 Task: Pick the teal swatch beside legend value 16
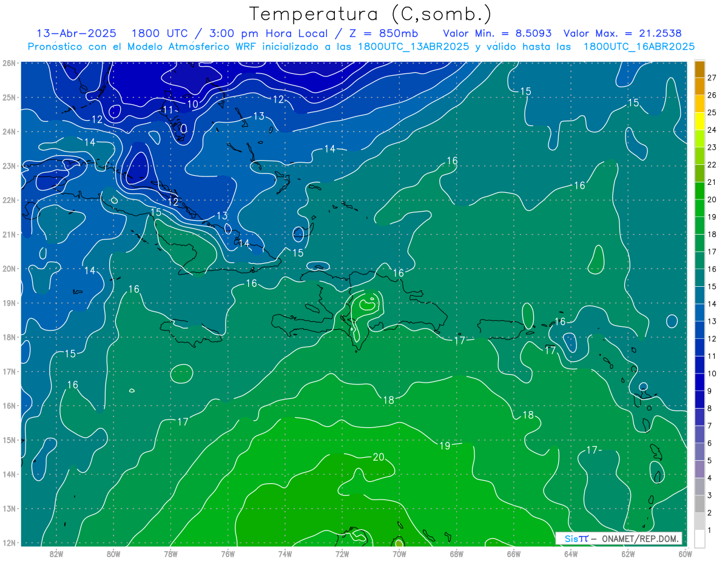point(699,261)
